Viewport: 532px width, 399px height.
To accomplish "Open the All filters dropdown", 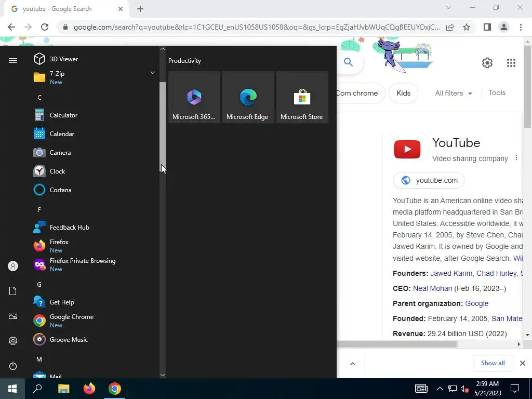I will coord(453,93).
